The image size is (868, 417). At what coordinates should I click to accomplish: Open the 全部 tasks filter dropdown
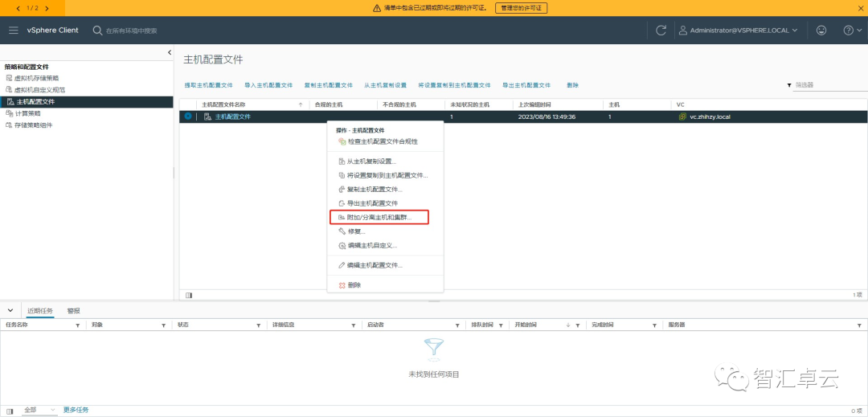(39, 410)
